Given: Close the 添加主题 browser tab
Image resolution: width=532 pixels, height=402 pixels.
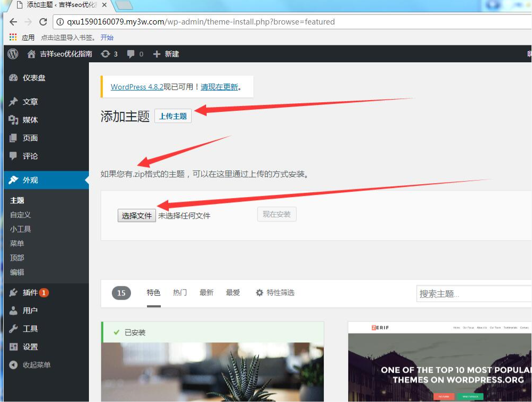Looking at the screenshot, I should (x=104, y=5).
